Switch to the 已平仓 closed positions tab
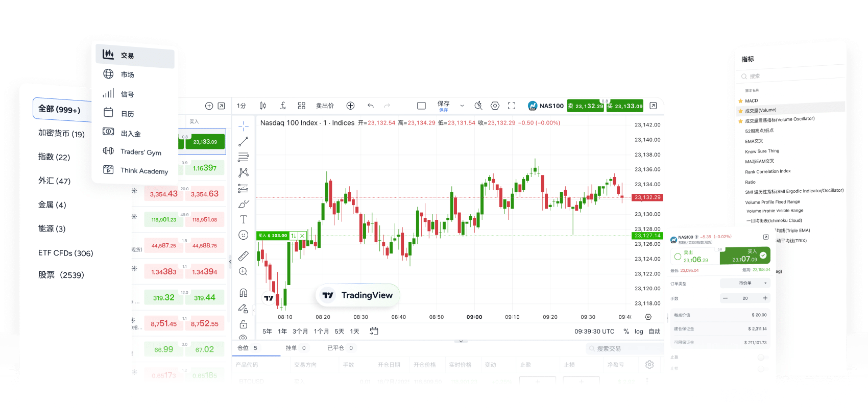This screenshot has height=408, width=868. (x=341, y=348)
